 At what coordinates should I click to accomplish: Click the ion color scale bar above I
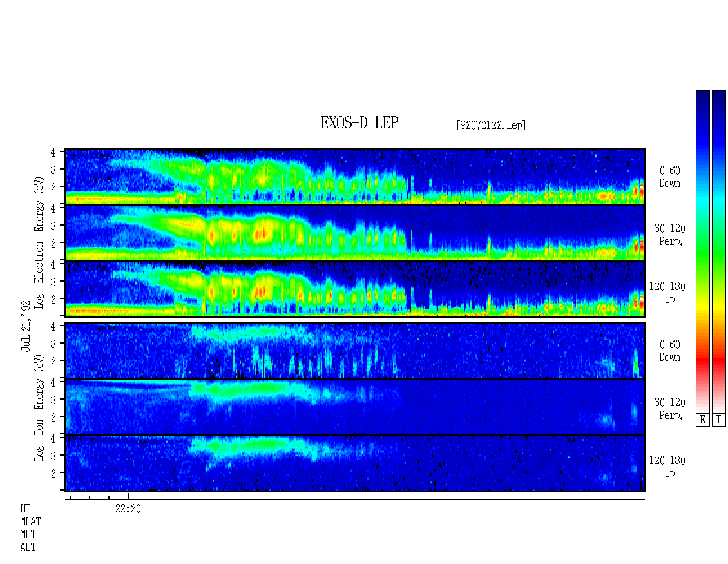click(x=719, y=251)
